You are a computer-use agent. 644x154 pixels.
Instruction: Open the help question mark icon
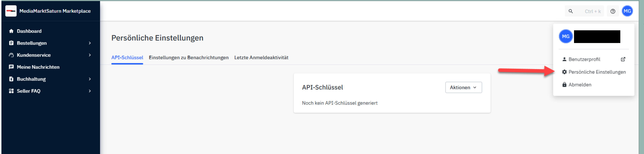tap(613, 11)
